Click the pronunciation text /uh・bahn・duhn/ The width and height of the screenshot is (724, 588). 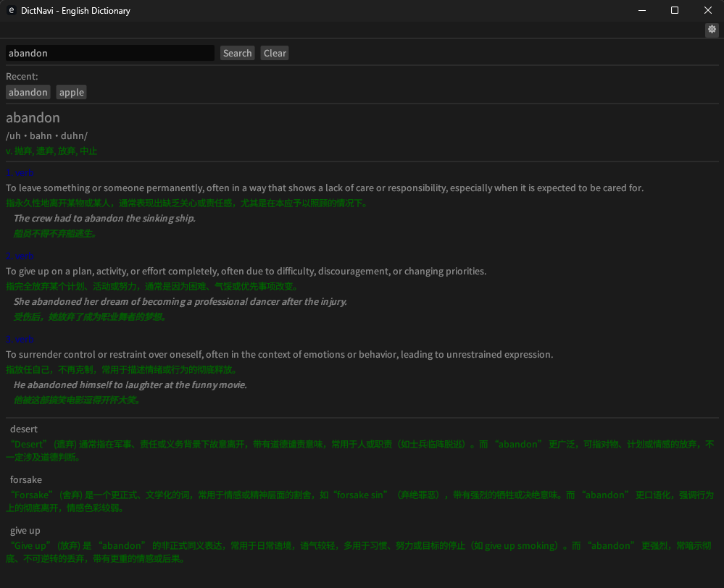[x=46, y=136]
